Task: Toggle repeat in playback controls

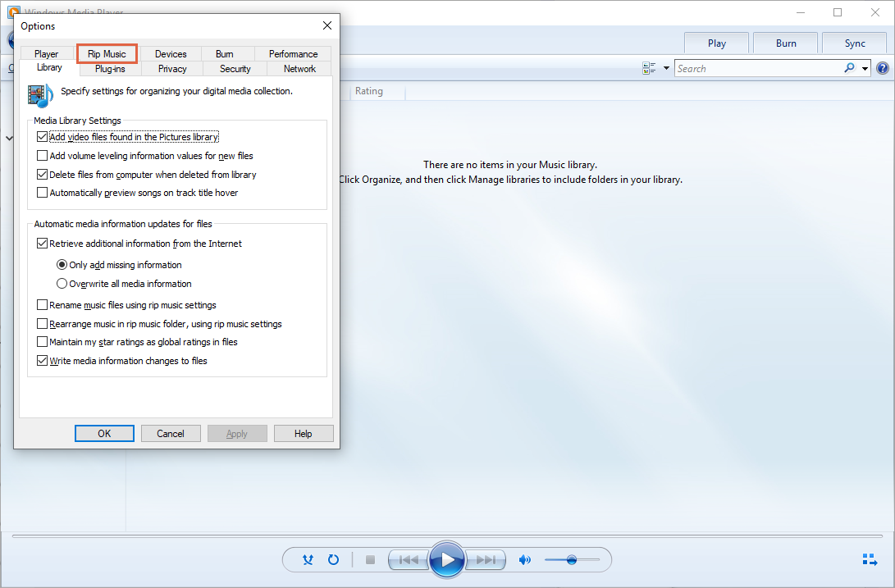Action: (333, 560)
